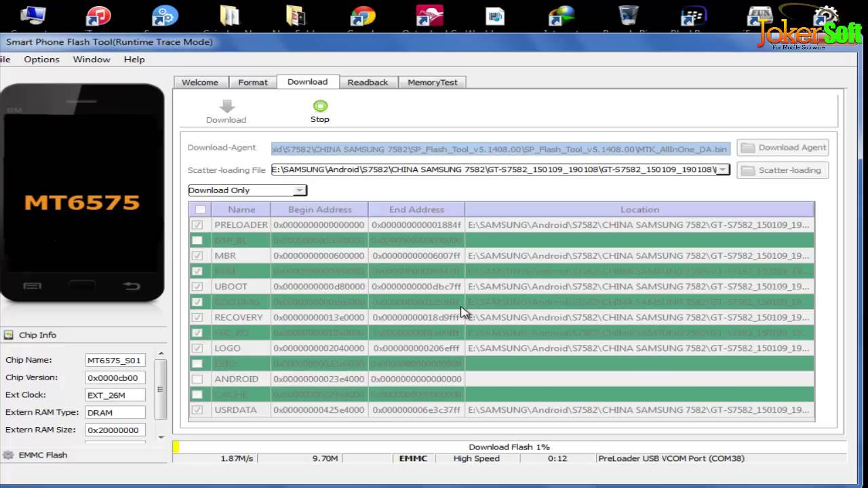Click the 9.70M size status entry
The width and height of the screenshot is (868, 488).
pyautogui.click(x=325, y=459)
